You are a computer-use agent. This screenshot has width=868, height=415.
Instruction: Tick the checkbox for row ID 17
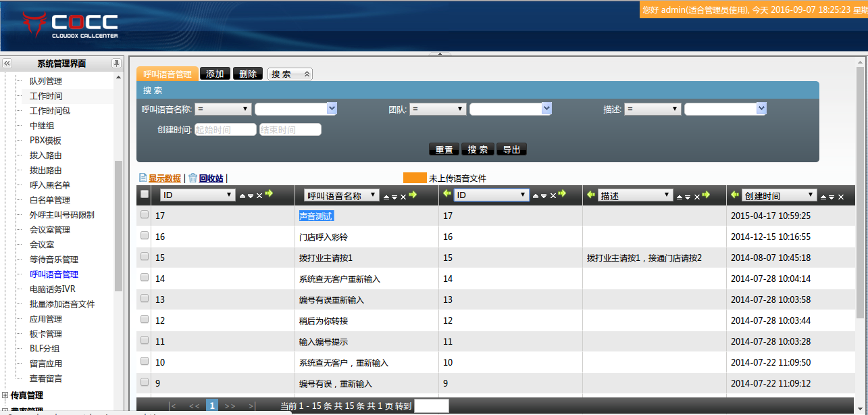click(x=144, y=215)
